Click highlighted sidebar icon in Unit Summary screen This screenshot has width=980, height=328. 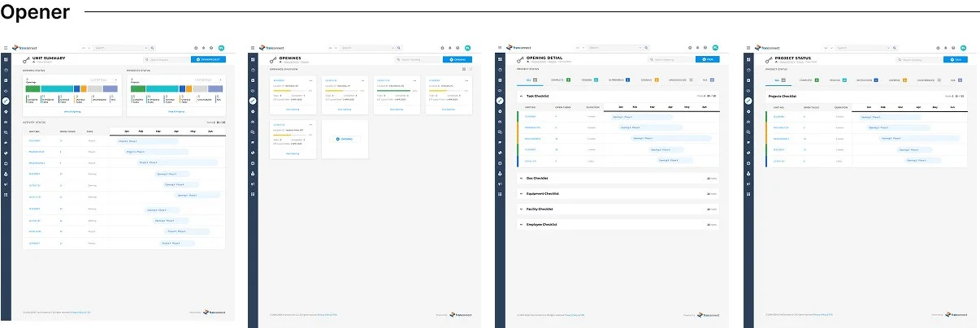click(x=6, y=101)
